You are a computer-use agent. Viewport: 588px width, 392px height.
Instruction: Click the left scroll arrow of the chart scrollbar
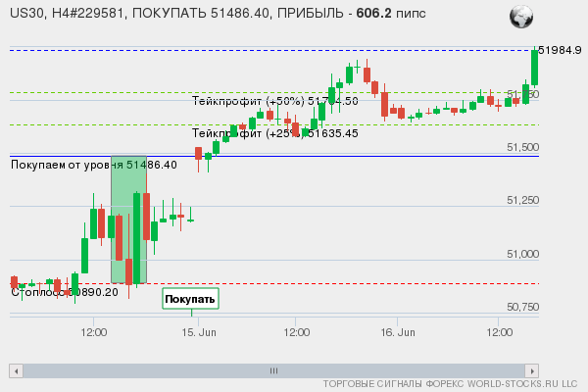click(16, 371)
